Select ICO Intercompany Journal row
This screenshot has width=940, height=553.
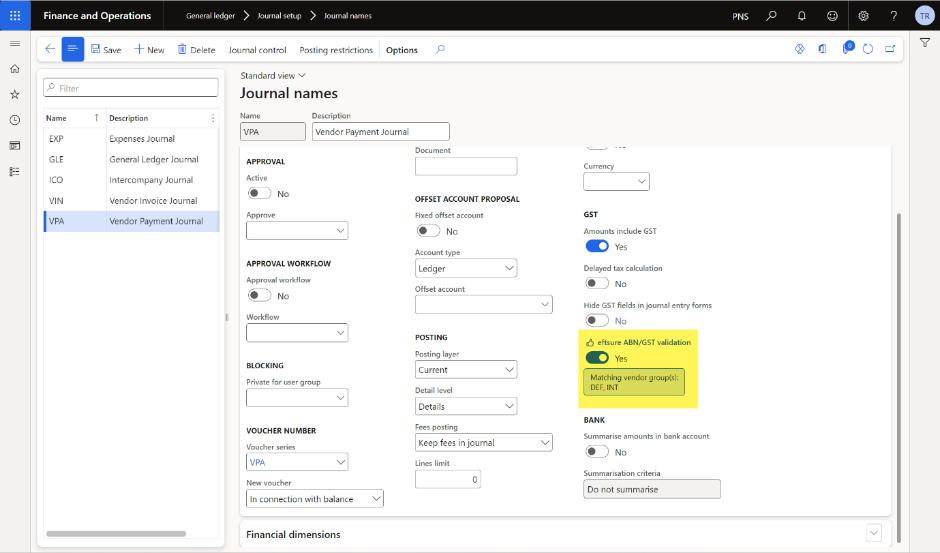point(131,180)
